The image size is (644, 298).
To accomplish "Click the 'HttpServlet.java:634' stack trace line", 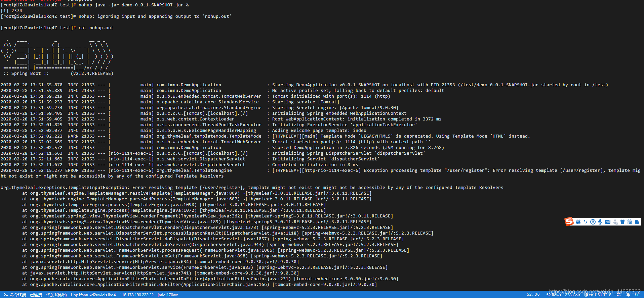I will [x=161, y=262].
